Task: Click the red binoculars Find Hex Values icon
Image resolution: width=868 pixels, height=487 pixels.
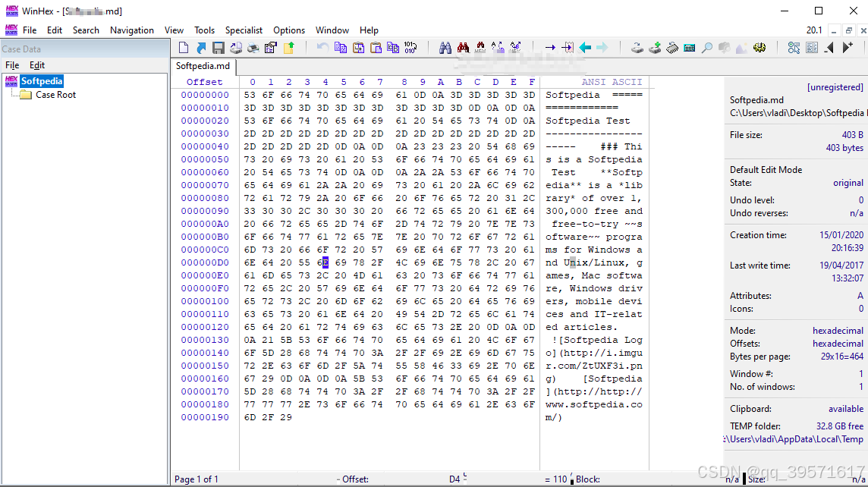Action: click(463, 48)
